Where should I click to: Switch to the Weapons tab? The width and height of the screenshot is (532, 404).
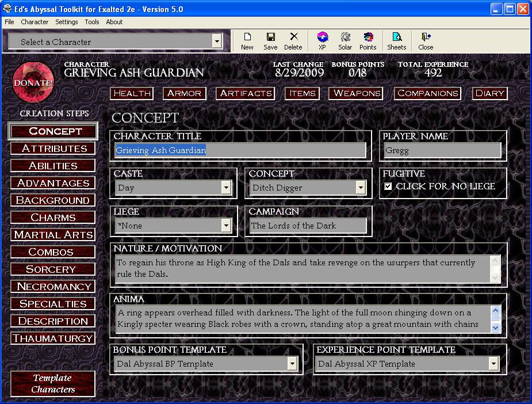[x=355, y=93]
